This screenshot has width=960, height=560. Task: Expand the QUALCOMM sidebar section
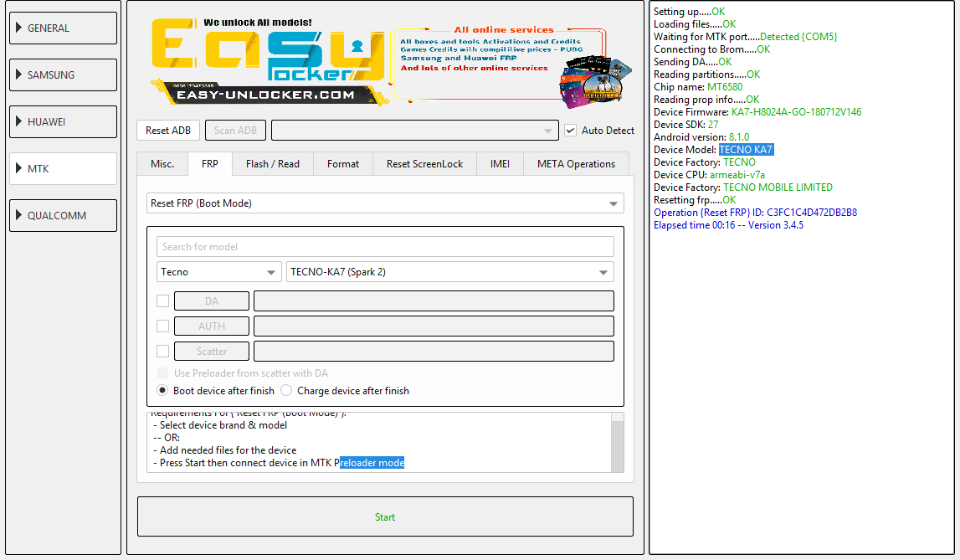pyautogui.click(x=63, y=215)
